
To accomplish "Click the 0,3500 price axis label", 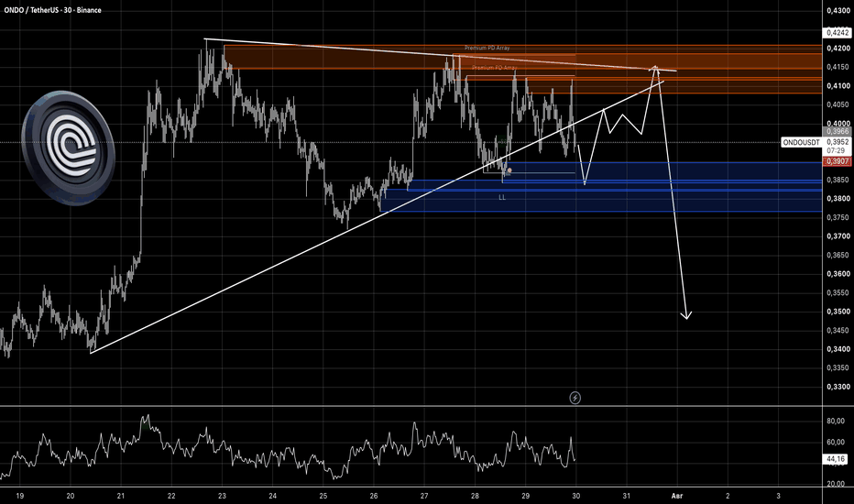I will coord(838,312).
